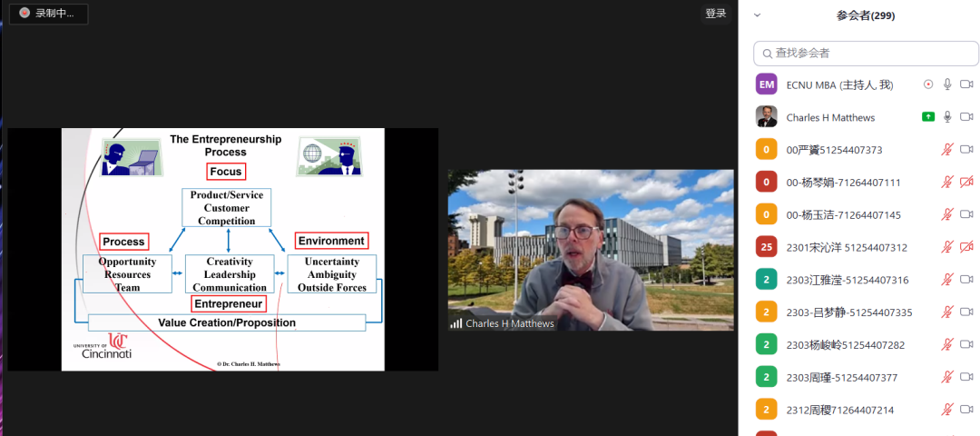Image resolution: width=980 pixels, height=436 pixels.
Task: Click the recording indicator icon for ECNU MBA
Action: click(927, 84)
